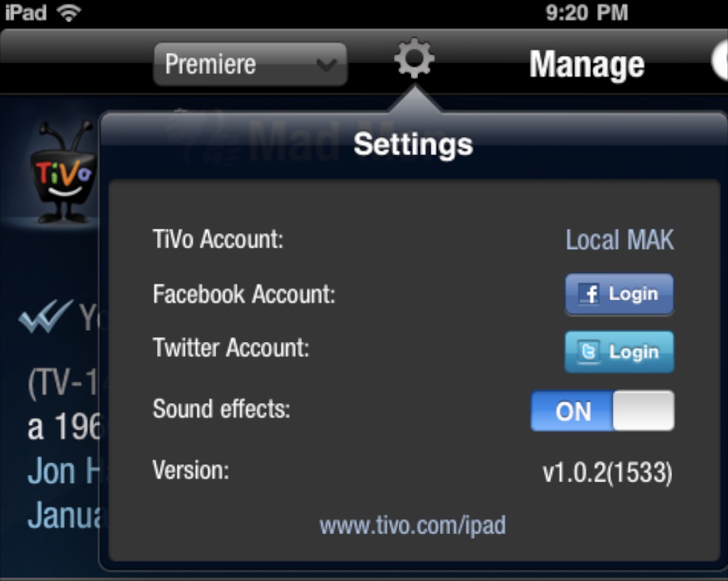Viewport: 728px width, 581px height.
Task: Tap the Twitter bird icon in Login button
Action: (588, 351)
